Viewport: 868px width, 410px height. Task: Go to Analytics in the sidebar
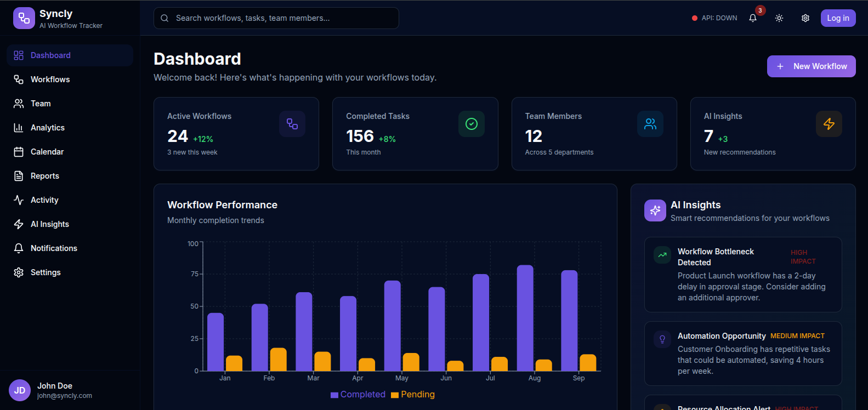pyautogui.click(x=48, y=128)
